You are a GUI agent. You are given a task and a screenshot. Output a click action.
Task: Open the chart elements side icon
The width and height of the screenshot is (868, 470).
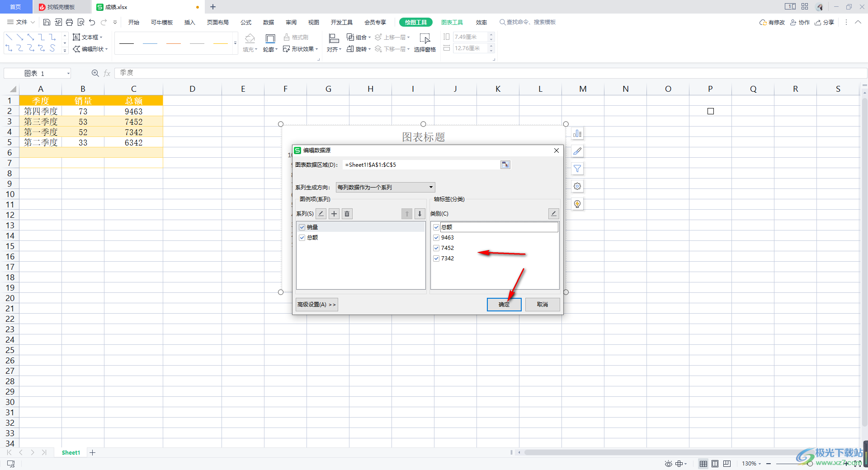click(x=577, y=134)
